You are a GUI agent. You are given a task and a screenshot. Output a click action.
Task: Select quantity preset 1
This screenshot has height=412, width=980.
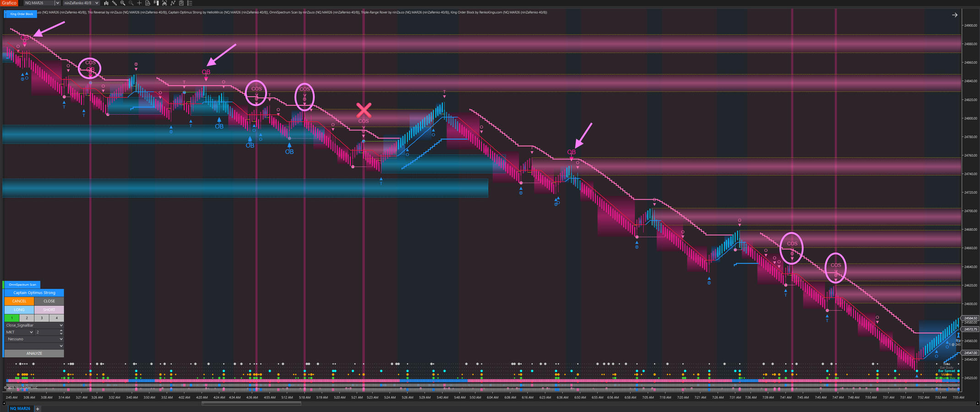[x=12, y=318]
